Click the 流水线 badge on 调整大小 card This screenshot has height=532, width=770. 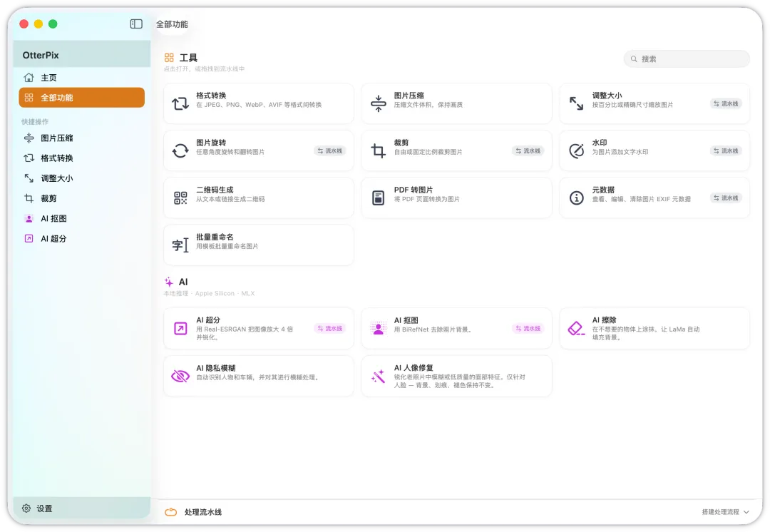[726, 103]
